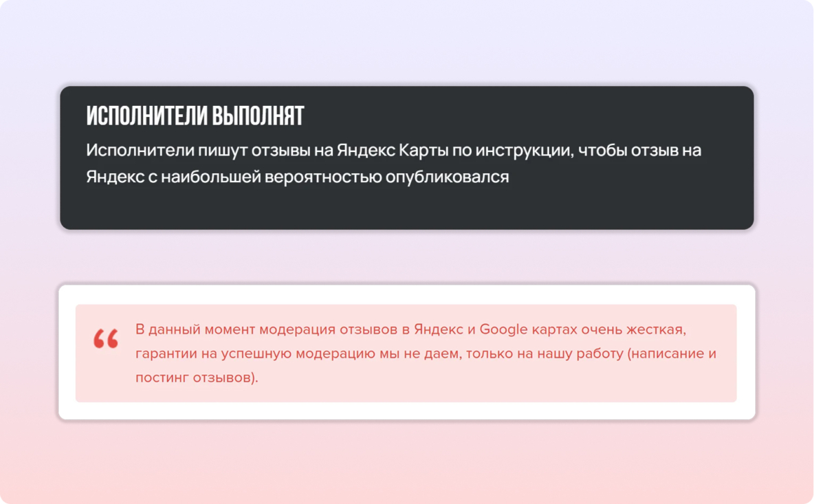The width and height of the screenshot is (814, 504).
Task: Click the white card border around the quote
Action: click(406, 411)
